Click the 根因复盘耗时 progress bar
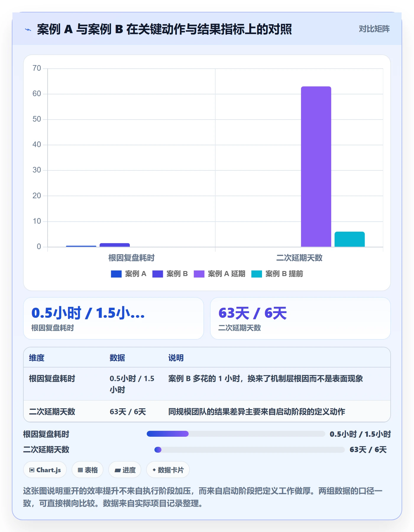Viewport: 414px width, 532px height. (236, 434)
